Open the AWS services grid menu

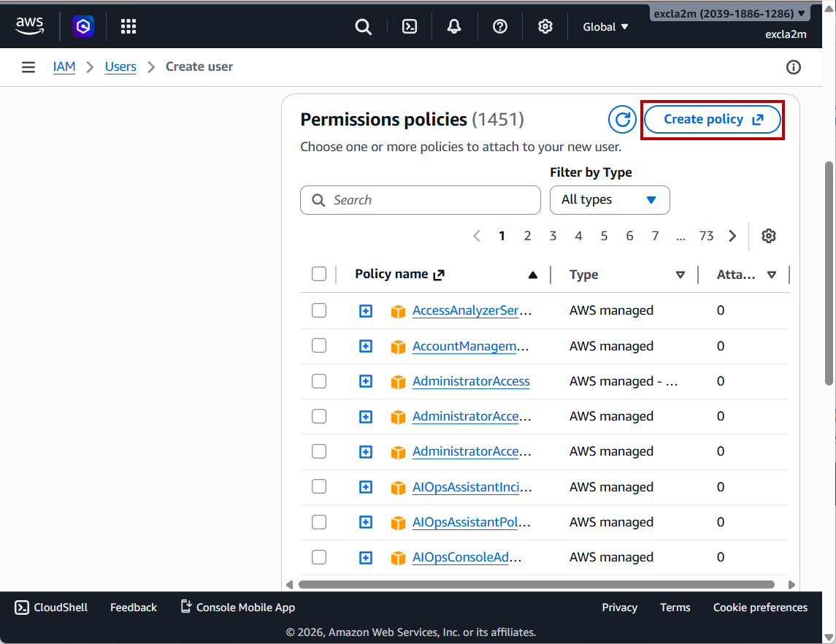(x=129, y=27)
